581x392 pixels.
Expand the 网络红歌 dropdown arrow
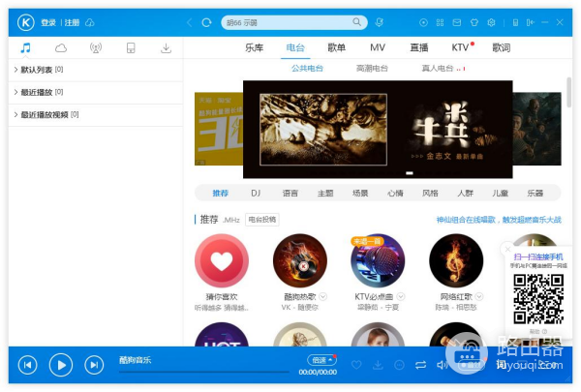(479, 296)
